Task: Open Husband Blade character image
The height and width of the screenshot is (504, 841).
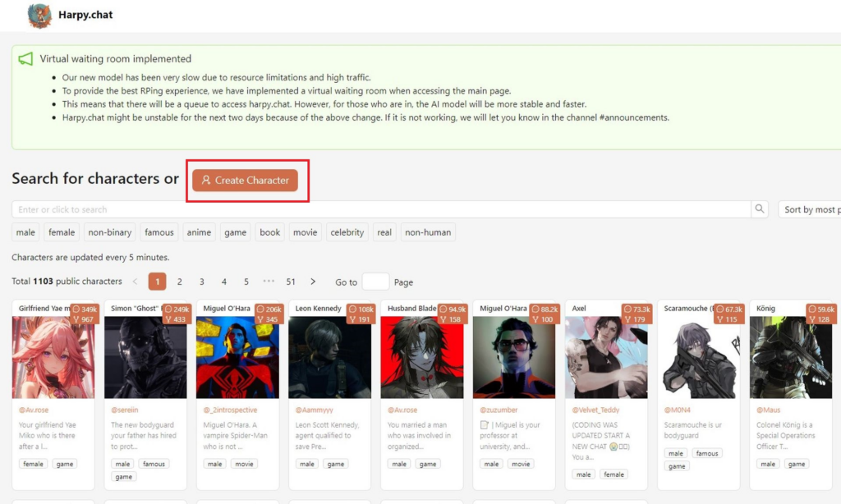Action: 422,357
